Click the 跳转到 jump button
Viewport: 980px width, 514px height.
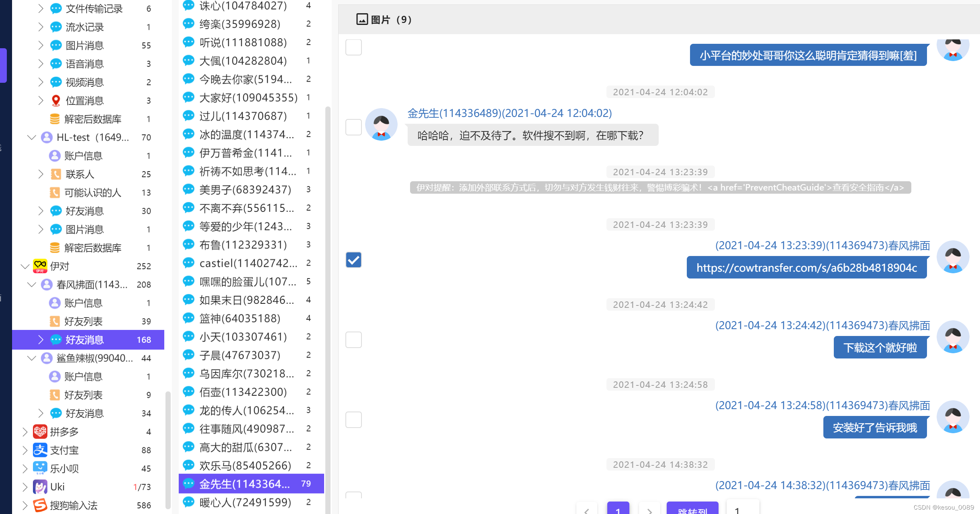click(692, 509)
